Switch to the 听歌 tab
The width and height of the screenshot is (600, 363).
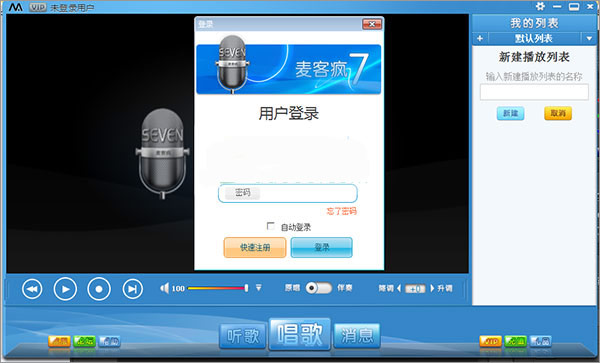click(243, 336)
